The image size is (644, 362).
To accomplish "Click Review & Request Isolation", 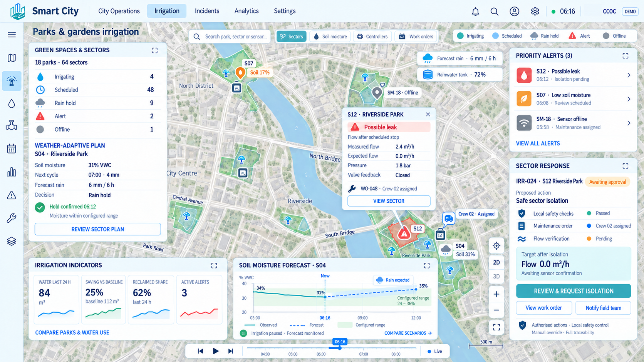I will pos(574,291).
